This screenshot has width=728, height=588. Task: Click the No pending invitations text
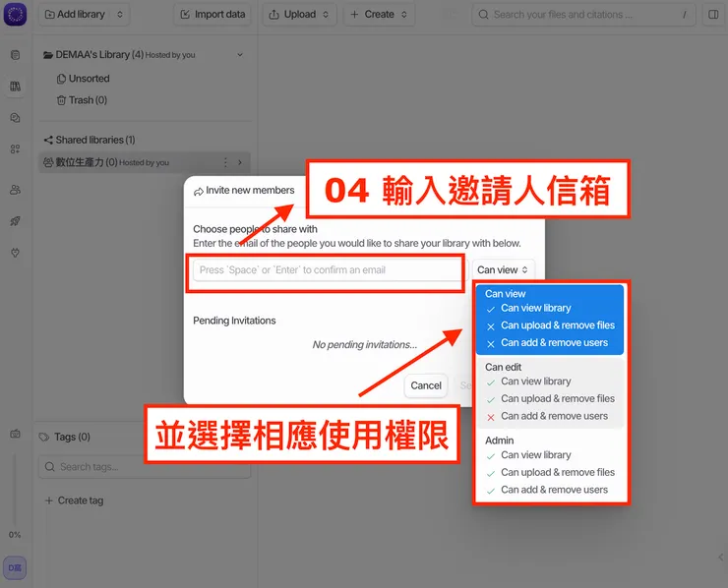[365, 345]
